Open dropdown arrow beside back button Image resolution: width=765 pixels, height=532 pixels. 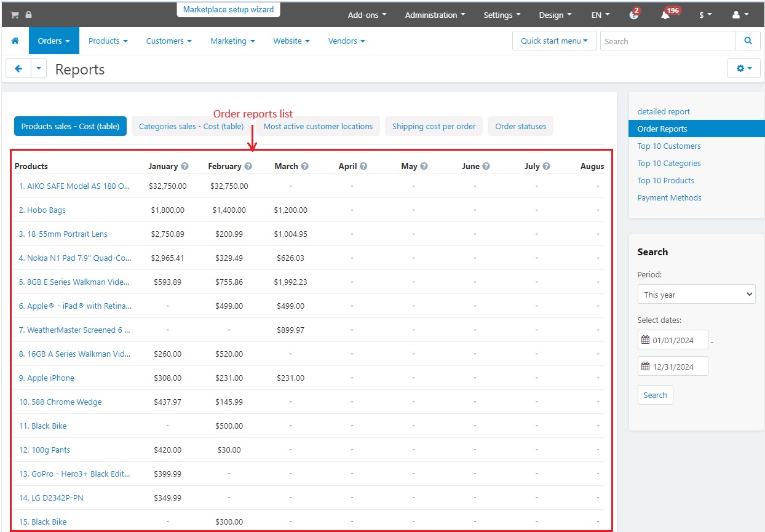click(x=39, y=69)
